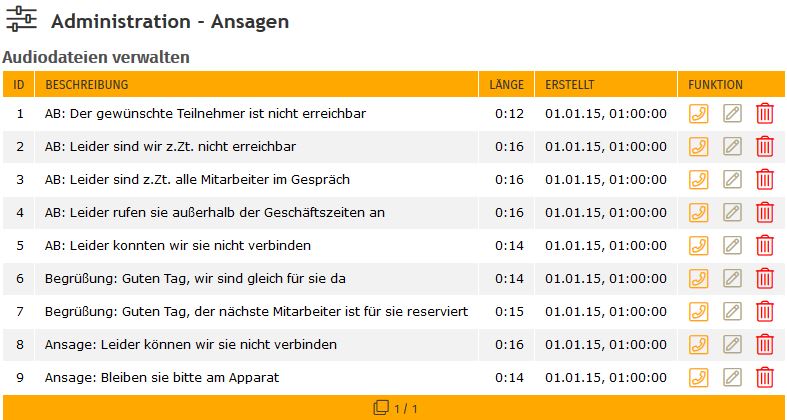The width and height of the screenshot is (787, 420).
Task: Edit announcement 2 with pencil icon
Action: 732,147
